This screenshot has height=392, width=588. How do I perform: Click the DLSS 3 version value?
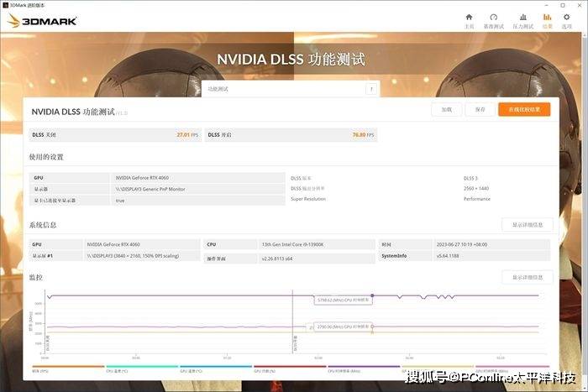(470, 178)
